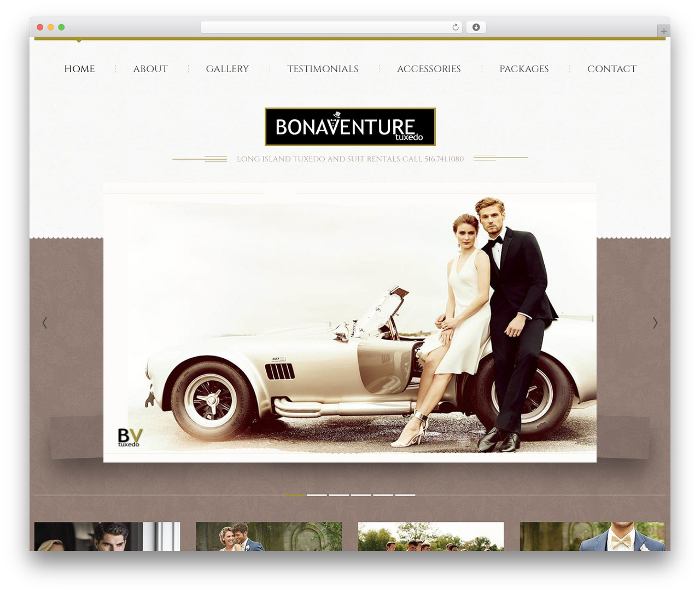The width and height of the screenshot is (700, 593).
Task: Select the first slider pagination dash
Action: tap(294, 495)
